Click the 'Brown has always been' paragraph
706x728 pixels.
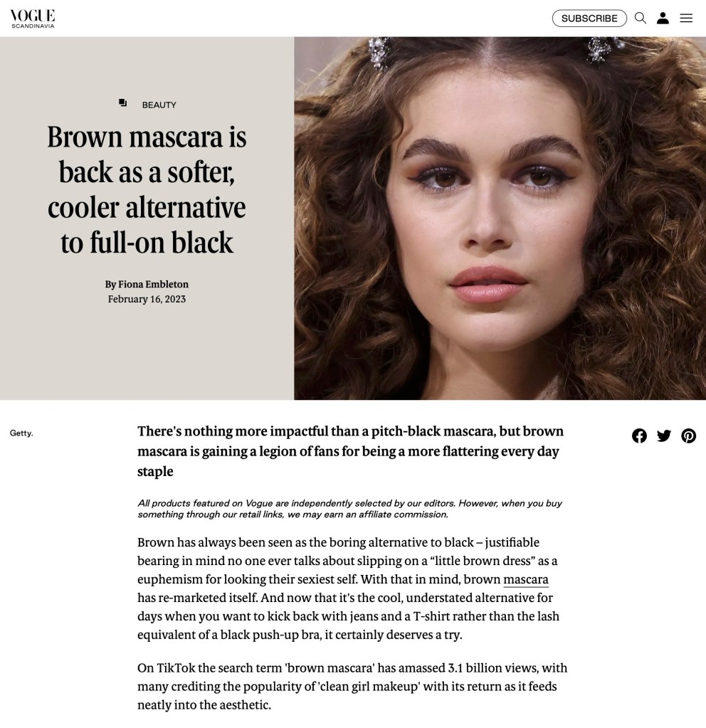348,589
